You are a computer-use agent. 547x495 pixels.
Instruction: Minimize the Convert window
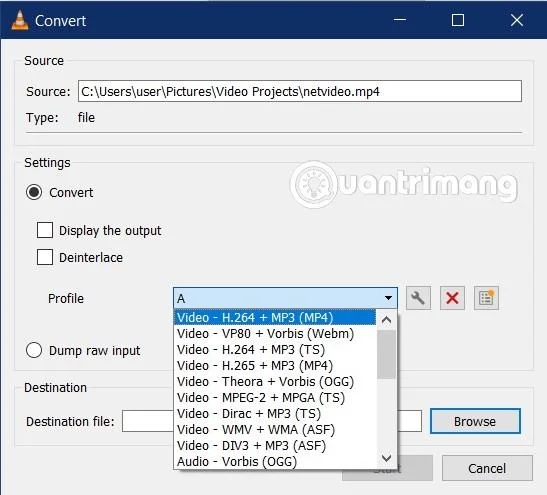coord(400,20)
